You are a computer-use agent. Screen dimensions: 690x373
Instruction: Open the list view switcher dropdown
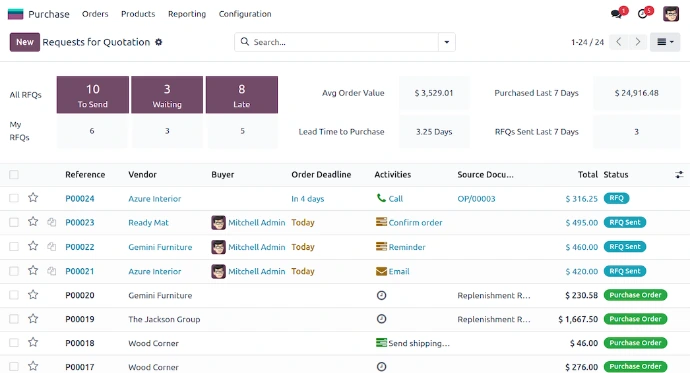665,42
